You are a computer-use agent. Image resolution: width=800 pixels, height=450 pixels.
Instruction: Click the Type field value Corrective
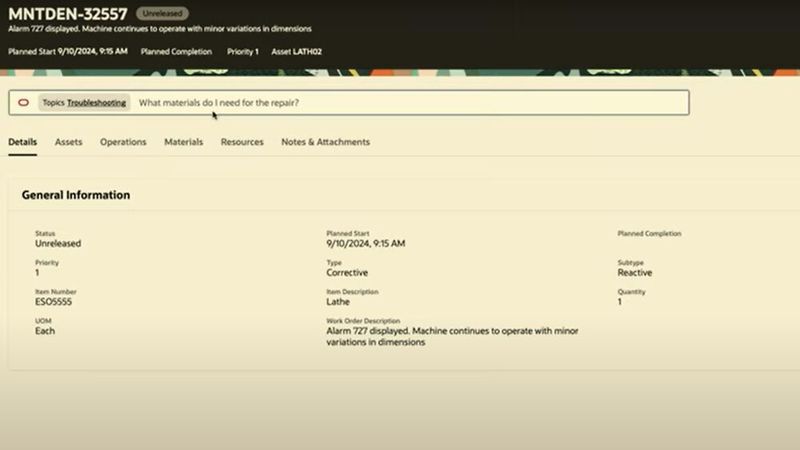coord(347,272)
